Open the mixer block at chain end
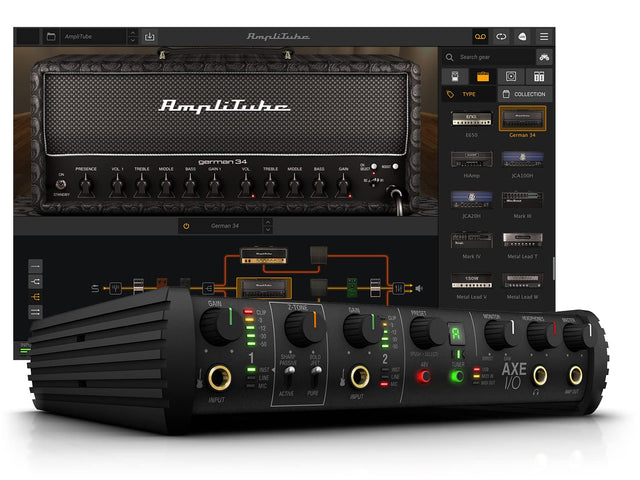Viewport: 640px width, 480px height. tap(398, 289)
